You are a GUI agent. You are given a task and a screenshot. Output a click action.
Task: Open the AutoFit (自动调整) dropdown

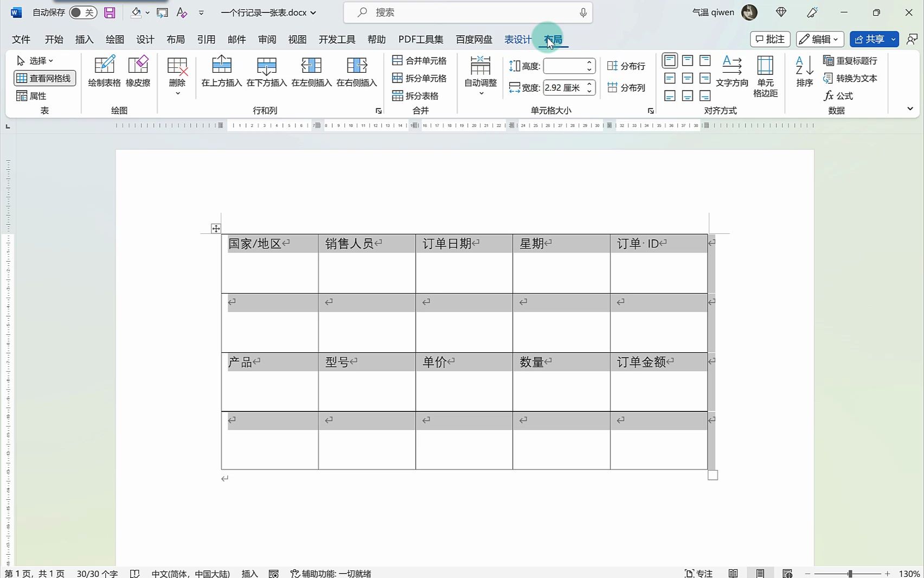pyautogui.click(x=480, y=92)
